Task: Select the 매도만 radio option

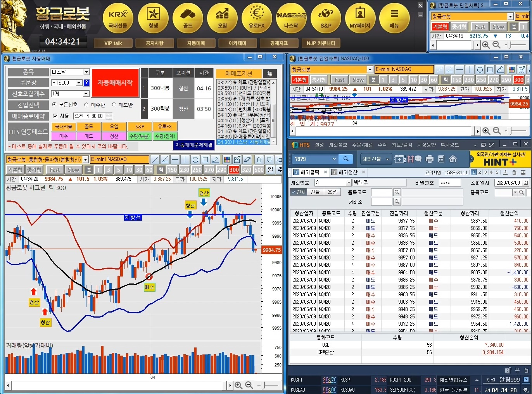Action: pyautogui.click(x=122, y=105)
